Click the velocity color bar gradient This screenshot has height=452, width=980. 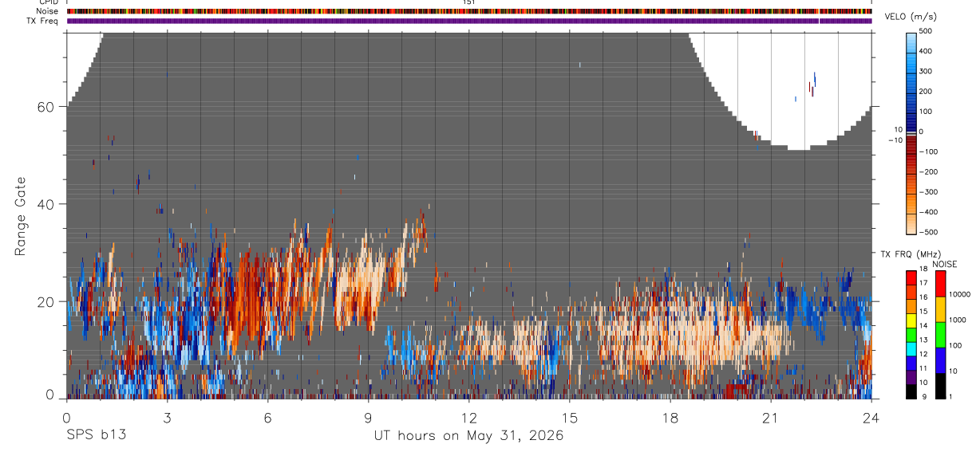912,133
